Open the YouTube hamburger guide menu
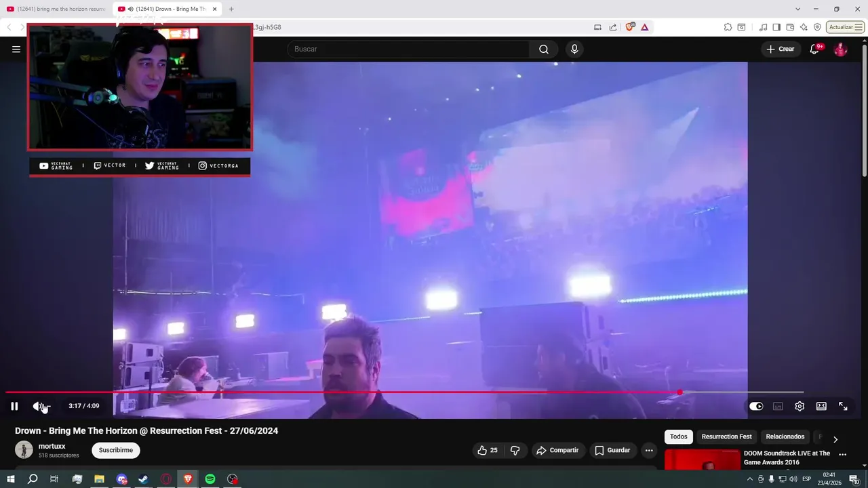The image size is (868, 488). coord(16,49)
